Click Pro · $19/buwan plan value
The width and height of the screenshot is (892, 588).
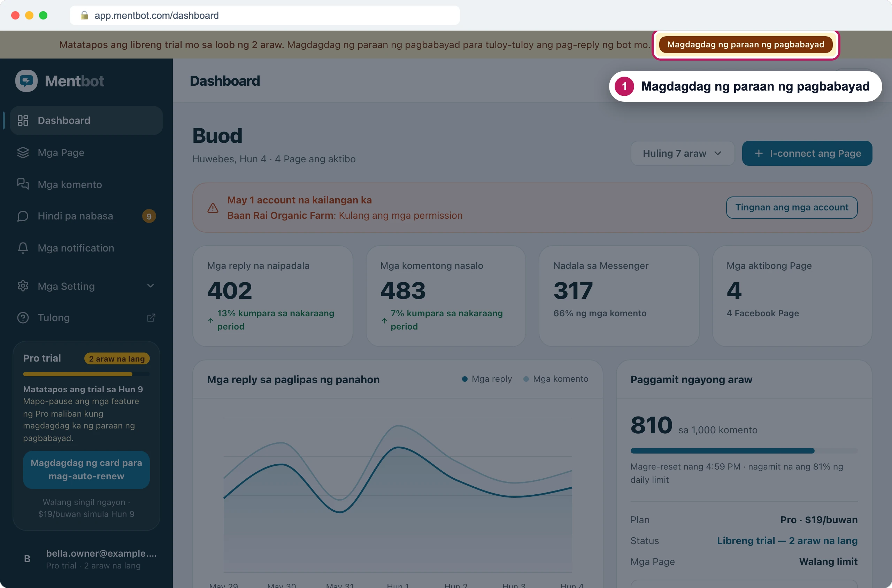818,520
